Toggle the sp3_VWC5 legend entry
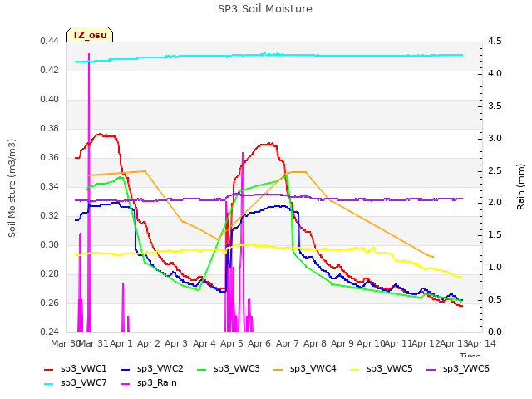 pyautogui.click(x=382, y=369)
